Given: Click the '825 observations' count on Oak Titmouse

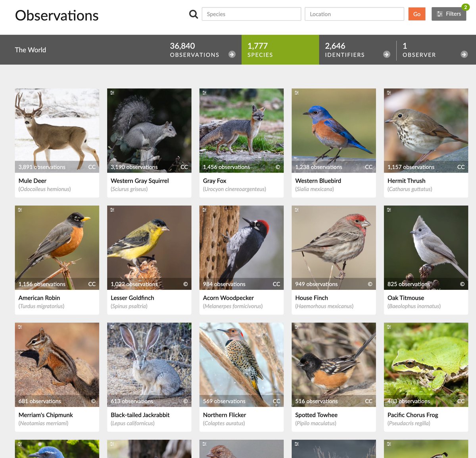Looking at the screenshot, I should [409, 284].
